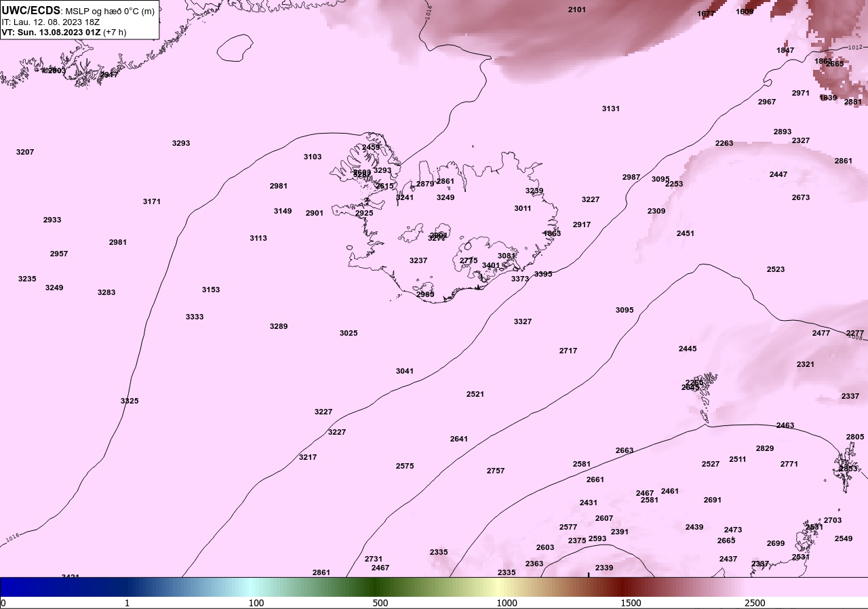Click the color scale label 100
This screenshot has width=868, height=609.
click(256, 603)
